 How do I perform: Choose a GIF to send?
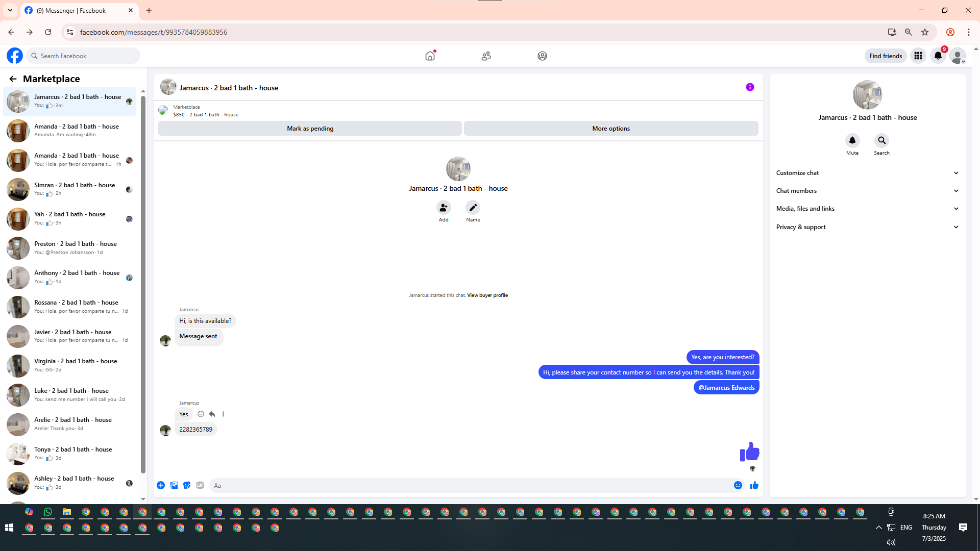200,485
